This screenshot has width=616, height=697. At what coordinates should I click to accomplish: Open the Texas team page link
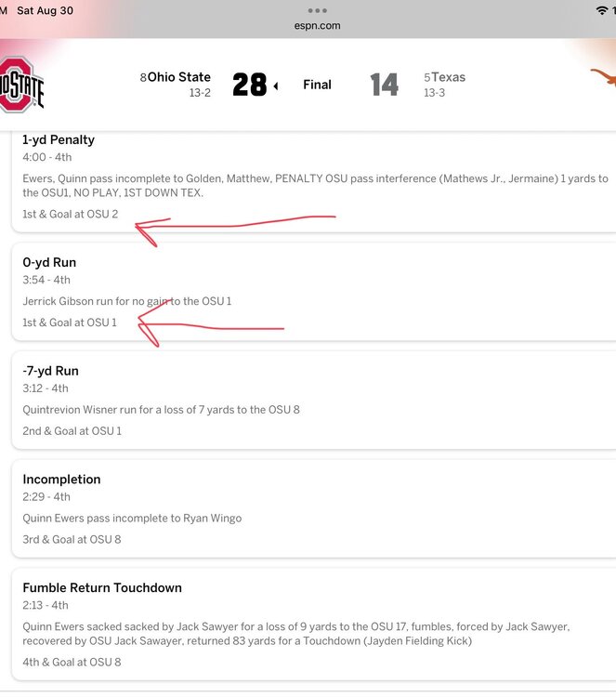[x=449, y=77]
